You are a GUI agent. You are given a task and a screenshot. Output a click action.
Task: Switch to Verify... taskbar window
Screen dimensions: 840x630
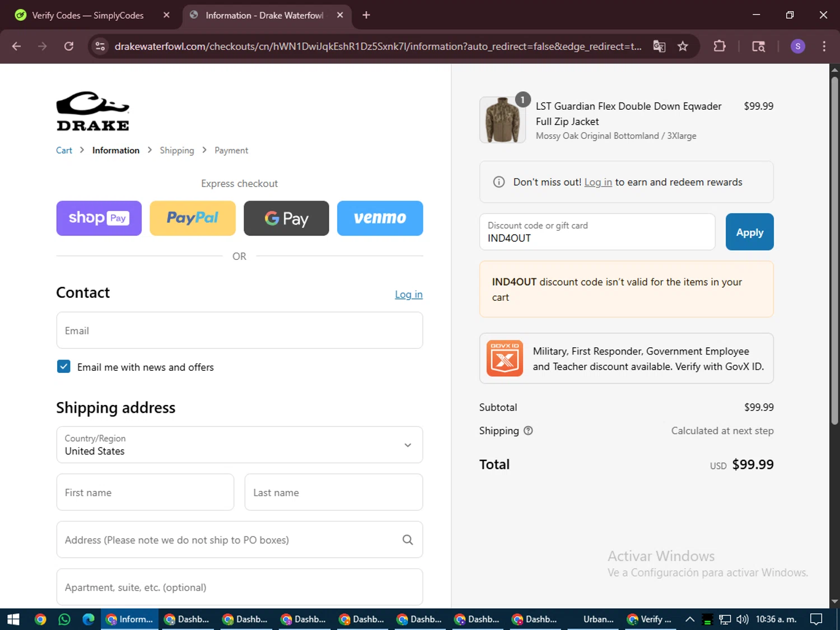[650, 619]
